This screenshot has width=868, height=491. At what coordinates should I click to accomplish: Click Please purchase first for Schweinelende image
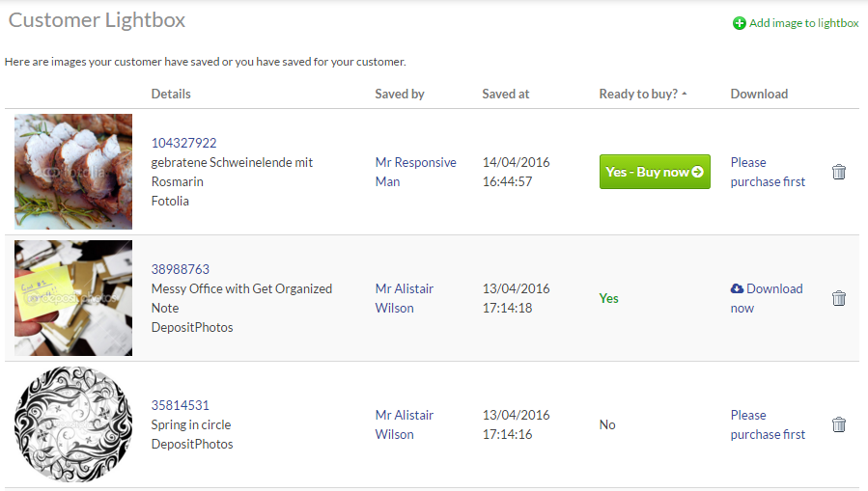[x=768, y=172]
